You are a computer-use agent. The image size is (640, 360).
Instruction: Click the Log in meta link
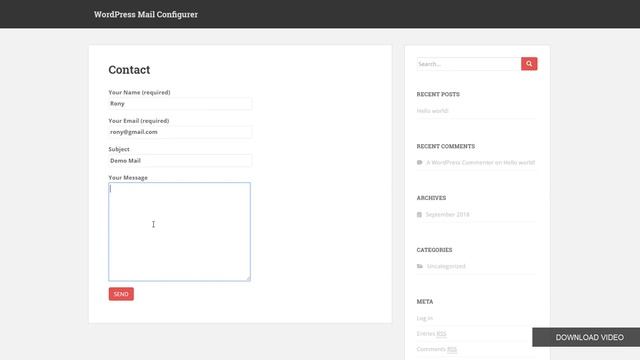(x=424, y=318)
